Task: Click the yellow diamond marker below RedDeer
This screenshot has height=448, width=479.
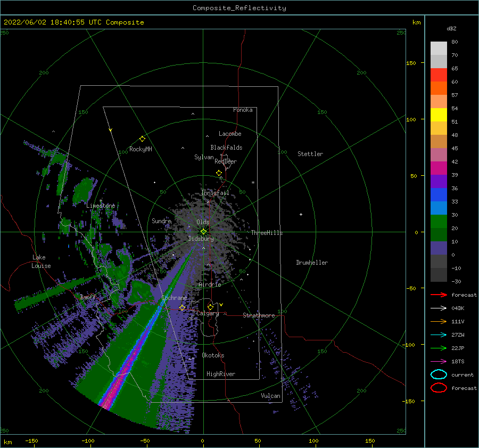Action: [x=219, y=173]
